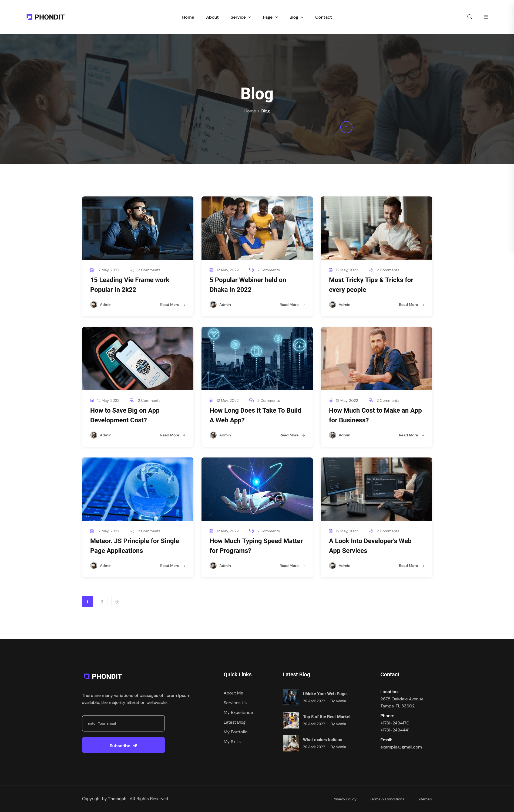
Task: Open Top 5 of the Best Market post
Action: pyautogui.click(x=327, y=717)
